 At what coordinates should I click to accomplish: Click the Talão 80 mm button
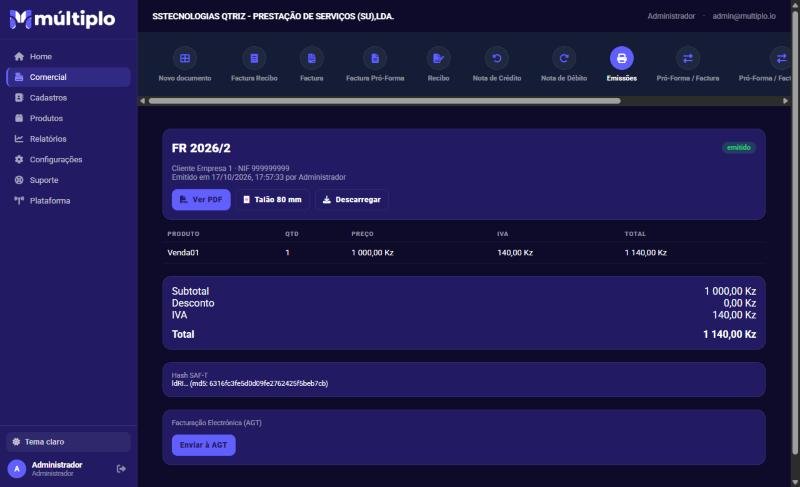pos(272,199)
